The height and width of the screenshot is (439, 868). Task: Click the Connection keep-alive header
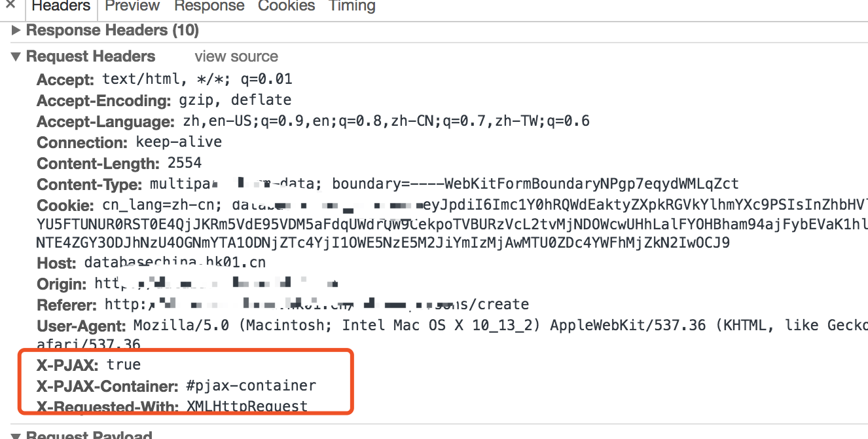click(178, 142)
